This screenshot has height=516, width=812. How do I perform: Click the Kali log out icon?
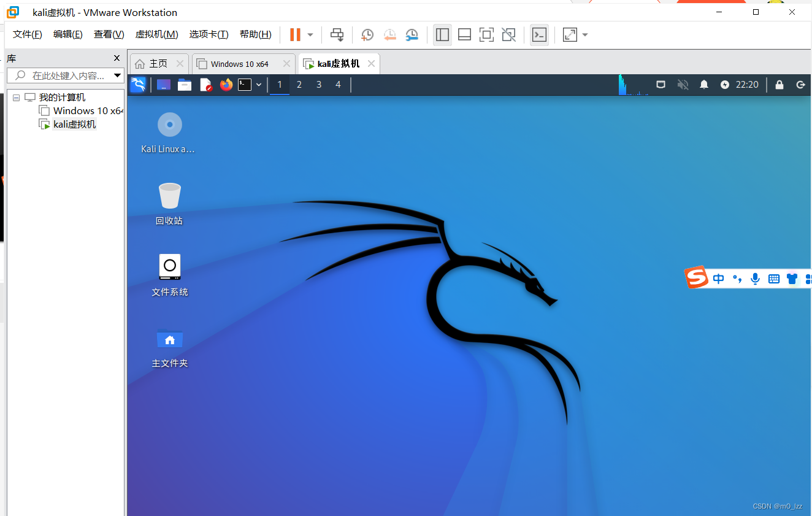click(800, 85)
